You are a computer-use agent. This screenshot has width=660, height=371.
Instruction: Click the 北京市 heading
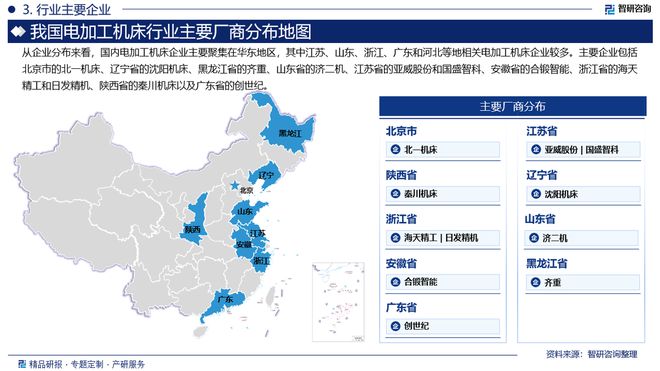pyautogui.click(x=401, y=131)
